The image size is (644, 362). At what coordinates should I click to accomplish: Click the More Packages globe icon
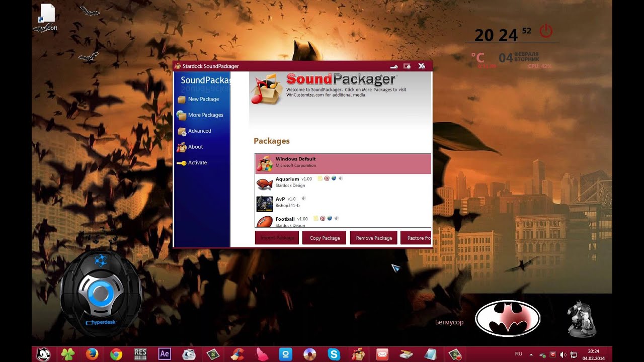click(182, 115)
